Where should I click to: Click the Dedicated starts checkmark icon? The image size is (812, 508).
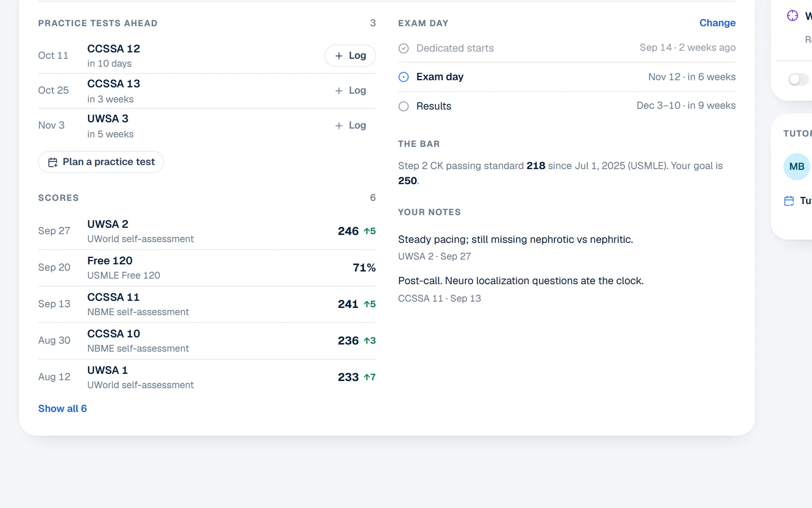click(x=403, y=48)
